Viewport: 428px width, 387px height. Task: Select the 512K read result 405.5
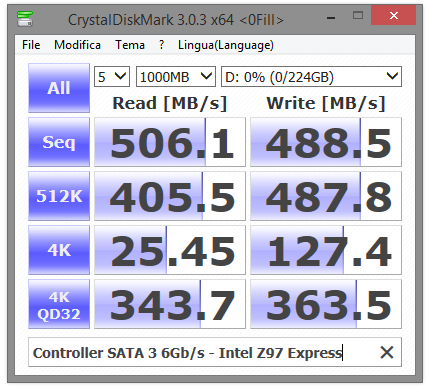[170, 196]
